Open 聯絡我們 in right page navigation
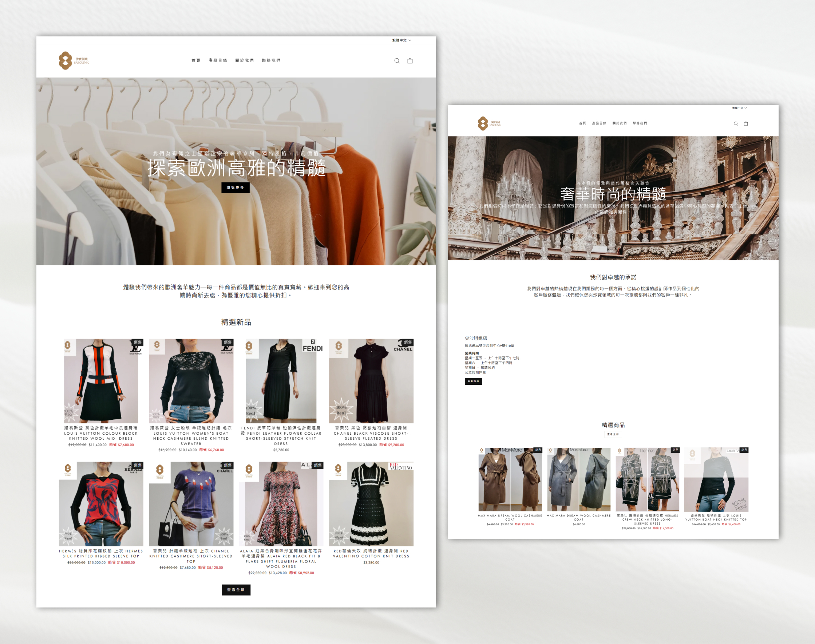Viewport: 815px width, 644px height. tap(640, 123)
